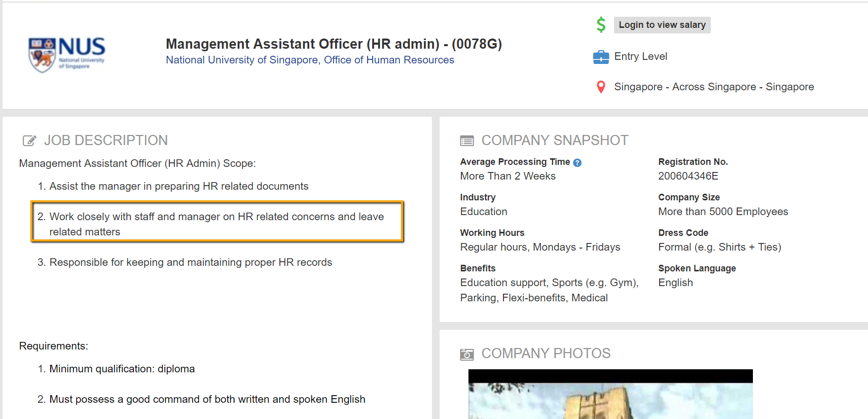The height and width of the screenshot is (419, 868).
Task: Click the 'More Than 2 Weeks' value
Action: (x=508, y=176)
